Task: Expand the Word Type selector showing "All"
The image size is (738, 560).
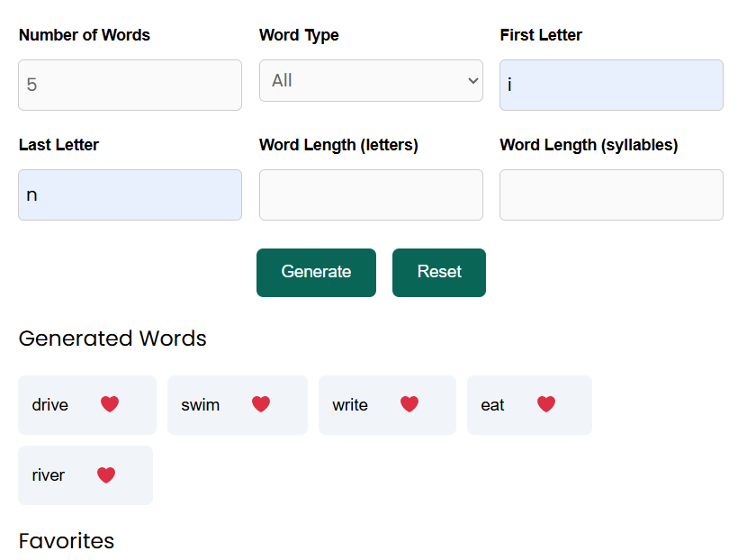Action: pos(370,80)
